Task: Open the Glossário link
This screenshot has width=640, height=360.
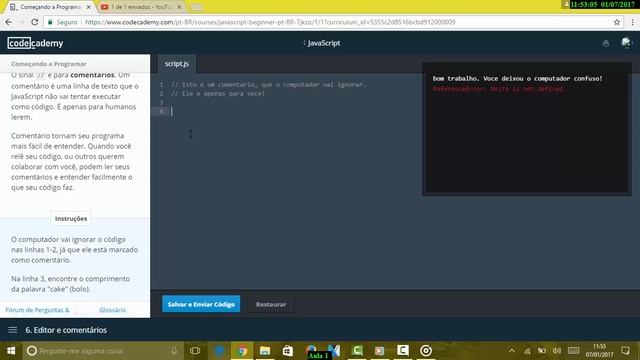Action: (x=112, y=310)
